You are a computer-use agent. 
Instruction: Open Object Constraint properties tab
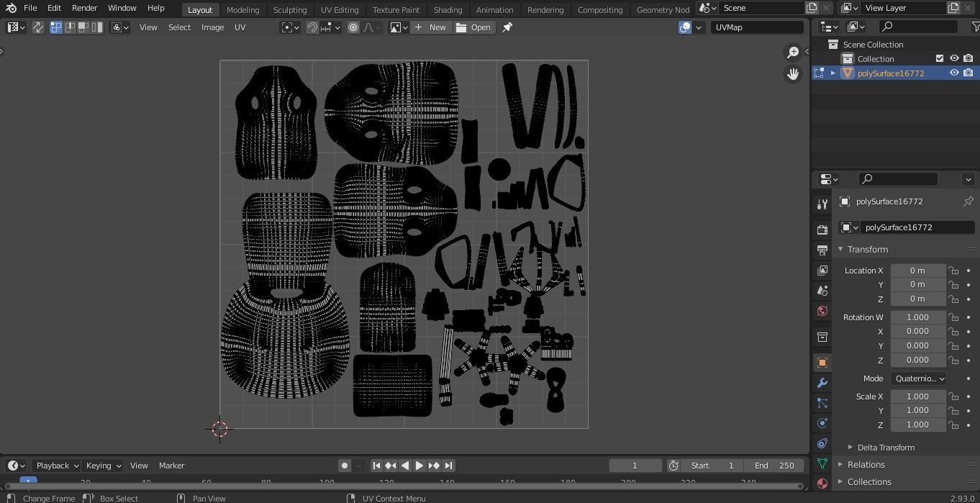point(822,443)
